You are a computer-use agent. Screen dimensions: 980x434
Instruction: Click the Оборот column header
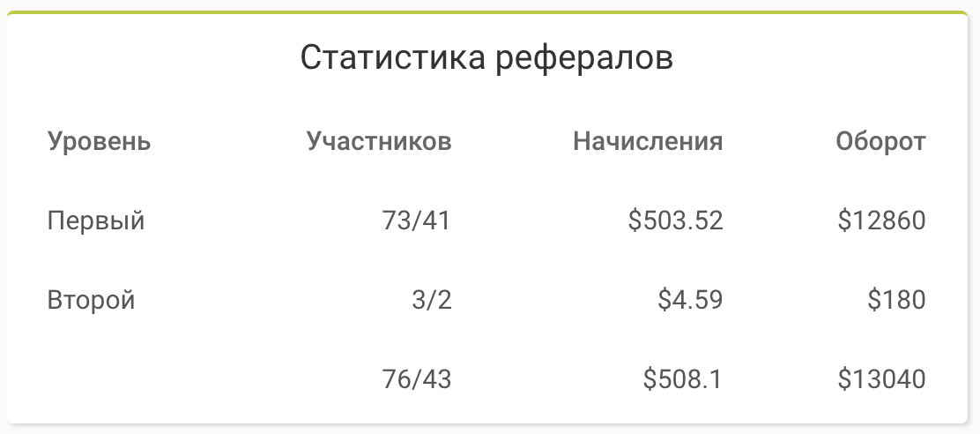880,141
